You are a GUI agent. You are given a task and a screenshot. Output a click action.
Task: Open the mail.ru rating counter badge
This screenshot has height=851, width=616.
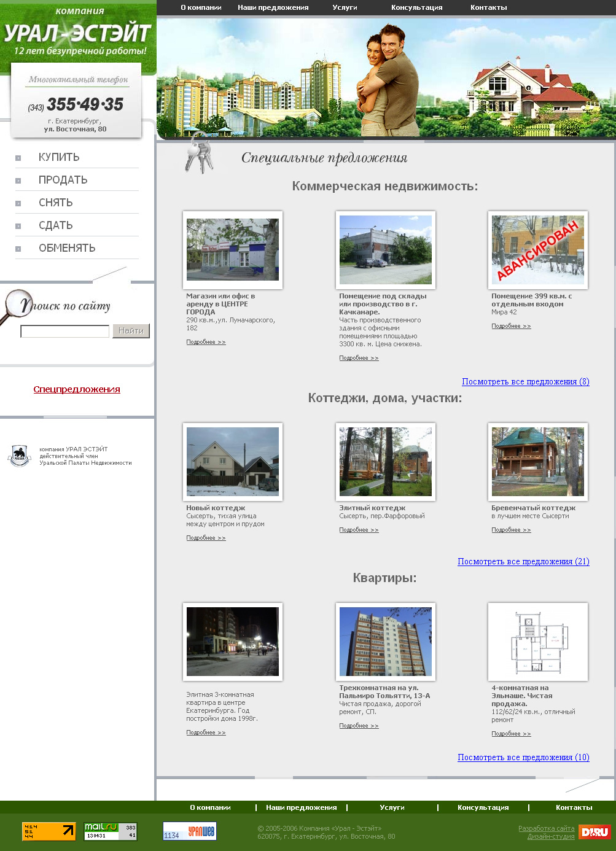[x=111, y=831]
